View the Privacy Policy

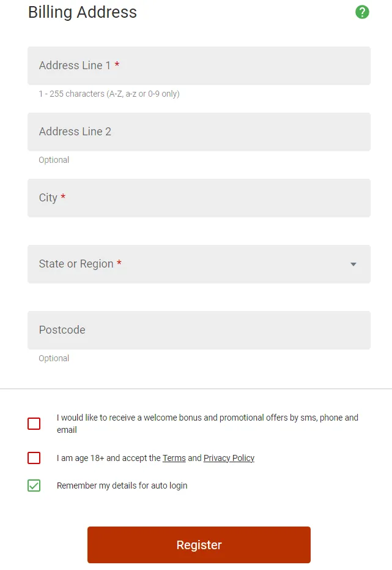coord(229,457)
